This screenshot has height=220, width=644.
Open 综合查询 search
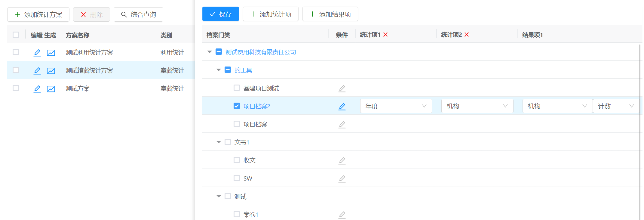[138, 14]
